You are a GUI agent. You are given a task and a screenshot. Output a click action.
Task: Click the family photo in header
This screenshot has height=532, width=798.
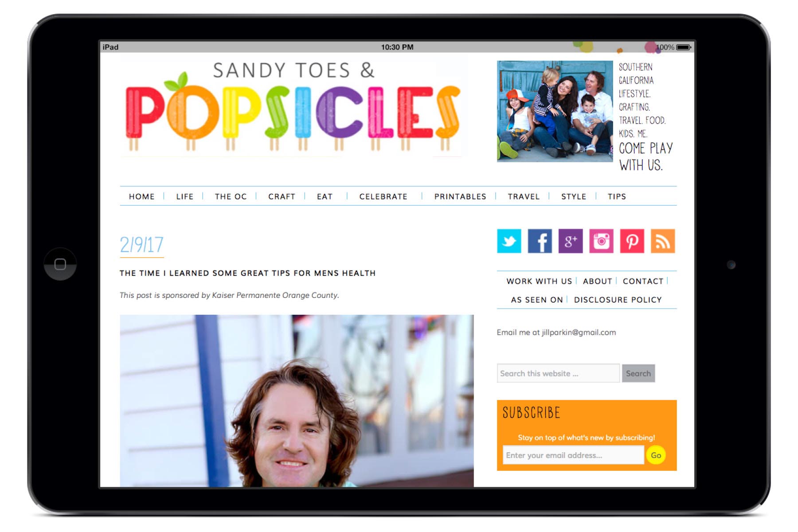coord(555,111)
